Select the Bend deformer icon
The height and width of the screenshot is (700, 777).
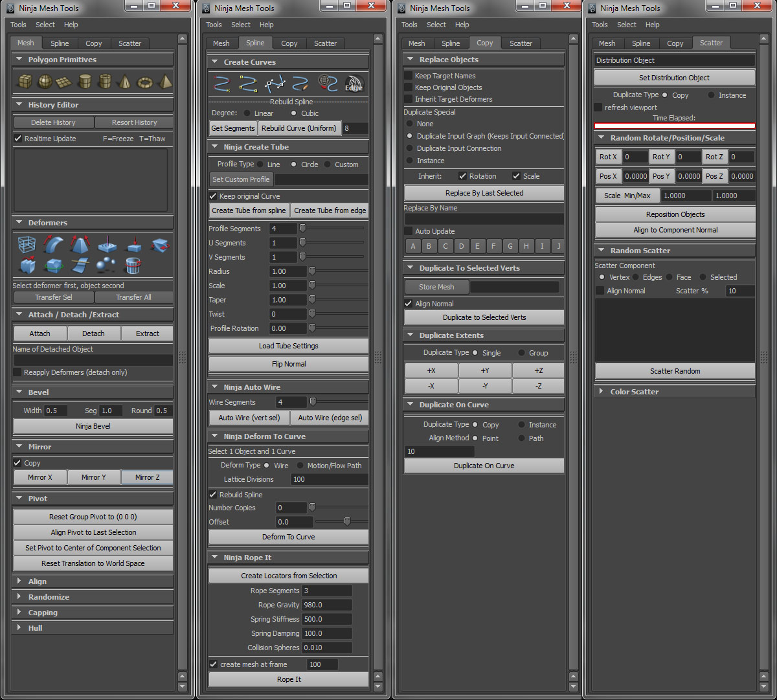[54, 245]
